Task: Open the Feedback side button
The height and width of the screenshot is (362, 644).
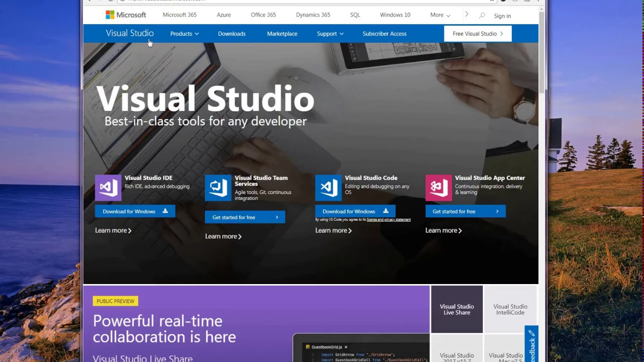Action: coord(531,344)
